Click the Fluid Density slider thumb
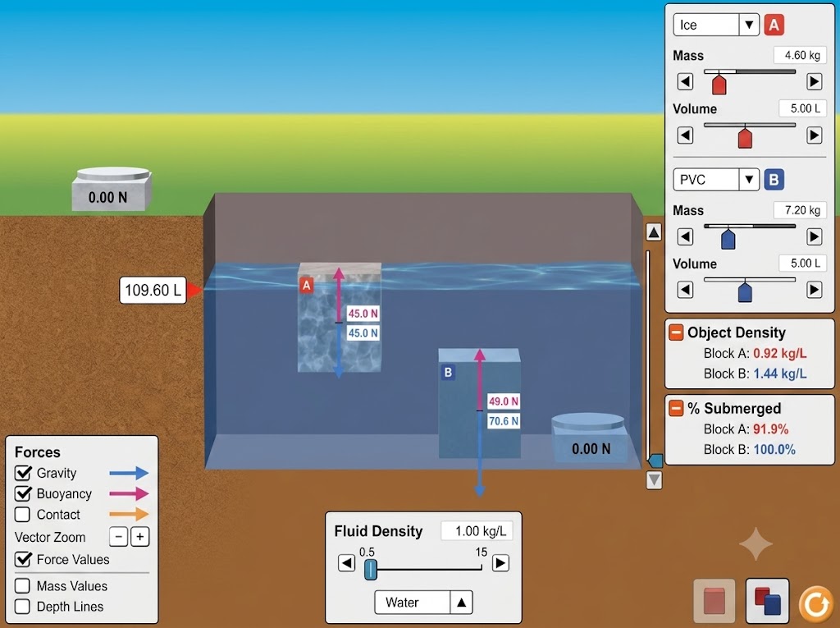 click(370, 570)
